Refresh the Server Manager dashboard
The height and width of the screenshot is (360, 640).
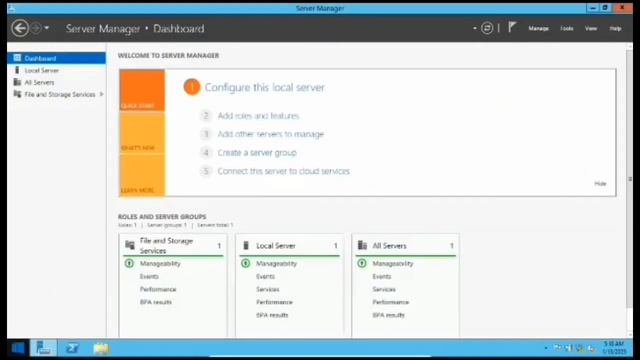coord(487,28)
